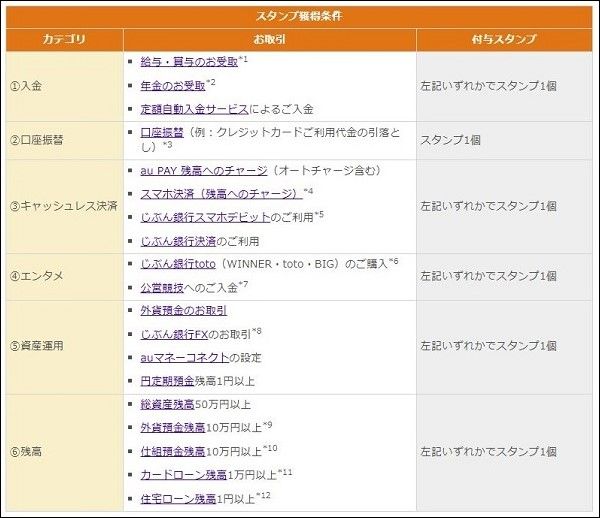
Task: Follow the カードローン残高 link
Action: point(184,475)
